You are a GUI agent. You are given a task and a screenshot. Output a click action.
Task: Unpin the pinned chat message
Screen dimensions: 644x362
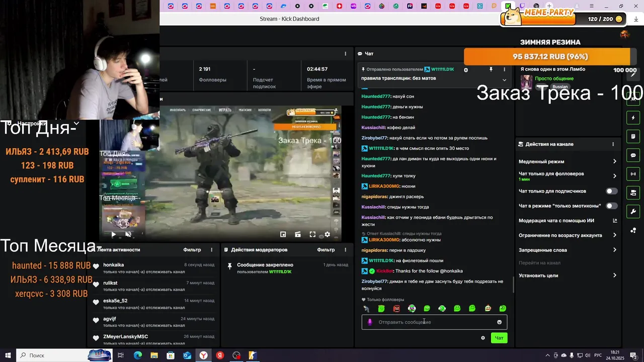click(491, 69)
